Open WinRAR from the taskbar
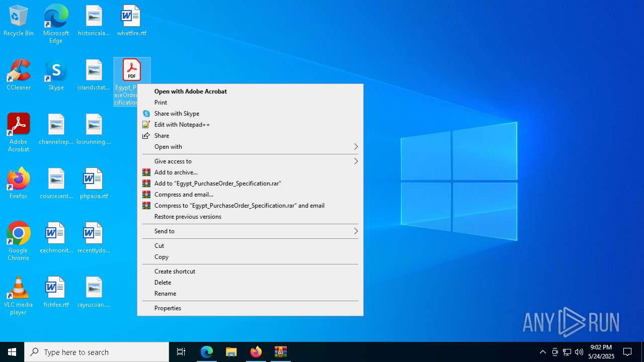This screenshot has height=362, width=644. 281,352
